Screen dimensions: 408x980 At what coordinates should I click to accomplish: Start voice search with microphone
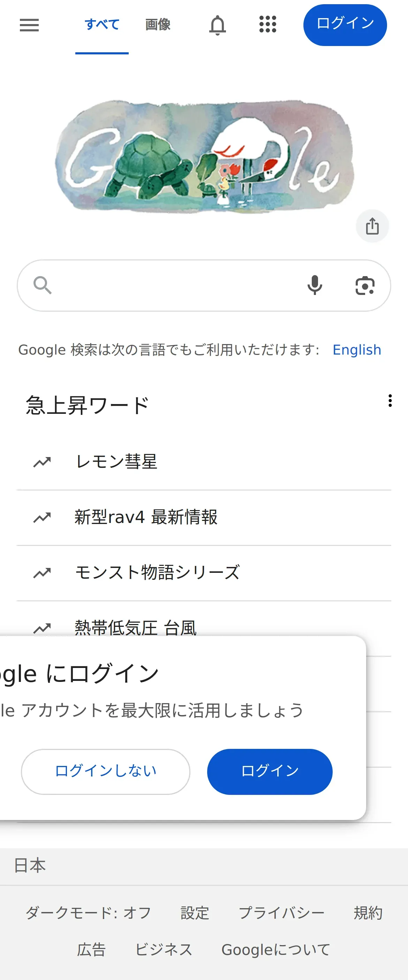pos(315,285)
